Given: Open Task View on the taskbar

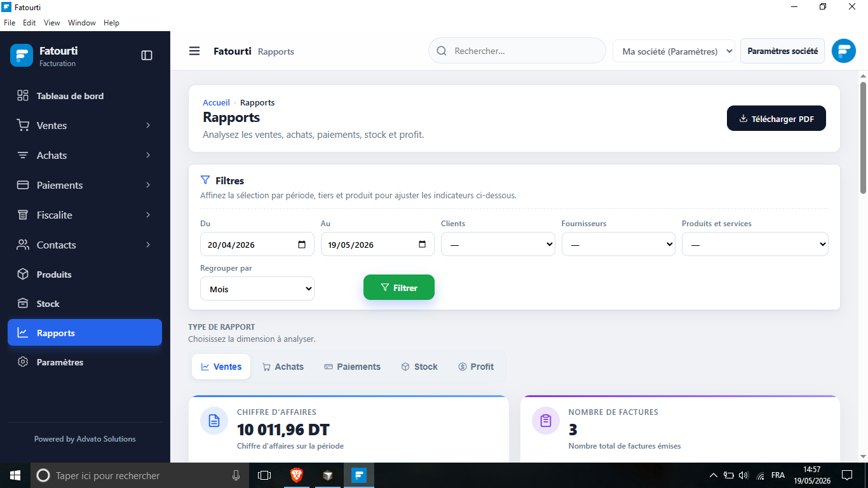Looking at the screenshot, I should pos(264,475).
